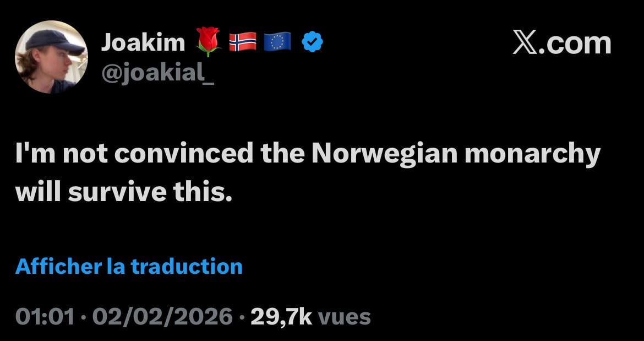The height and width of the screenshot is (341, 644).
Task: Click the 01:01 post time
Action: point(44,317)
